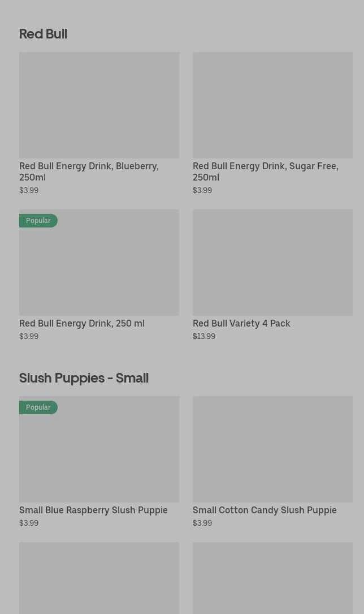Click the Popular badge on Red Bull 250 ml
This screenshot has height=614, width=364.
[38, 221]
